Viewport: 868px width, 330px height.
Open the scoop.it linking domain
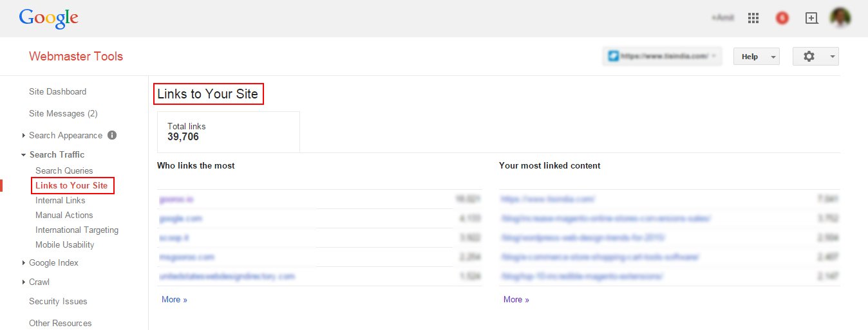174,238
